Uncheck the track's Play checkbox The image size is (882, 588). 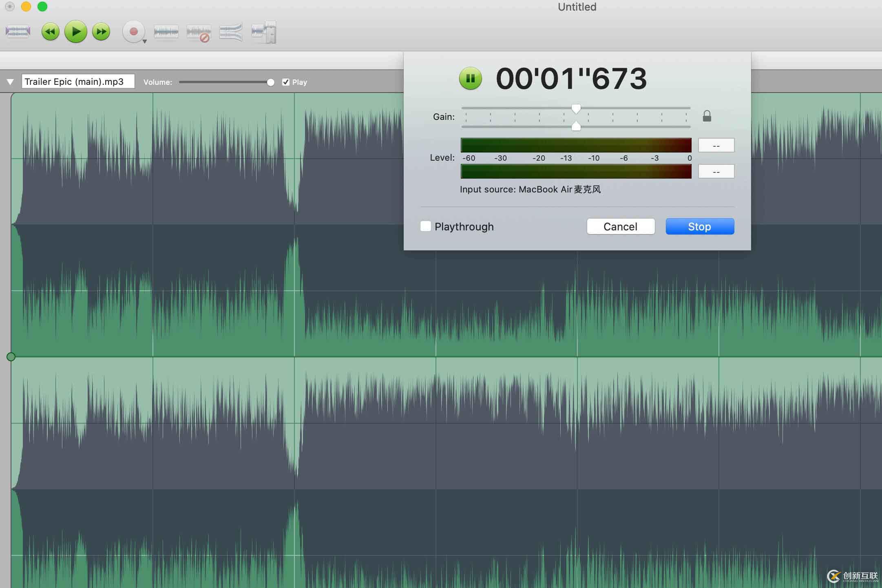tap(286, 82)
